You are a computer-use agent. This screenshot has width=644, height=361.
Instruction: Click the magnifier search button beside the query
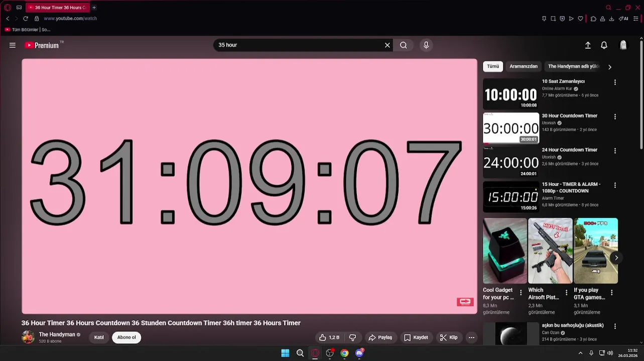pos(404,45)
